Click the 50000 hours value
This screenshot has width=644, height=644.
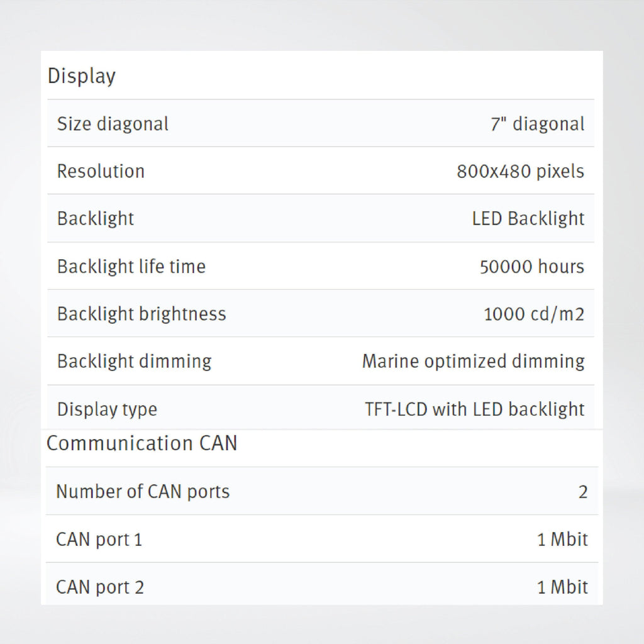pyautogui.click(x=532, y=267)
